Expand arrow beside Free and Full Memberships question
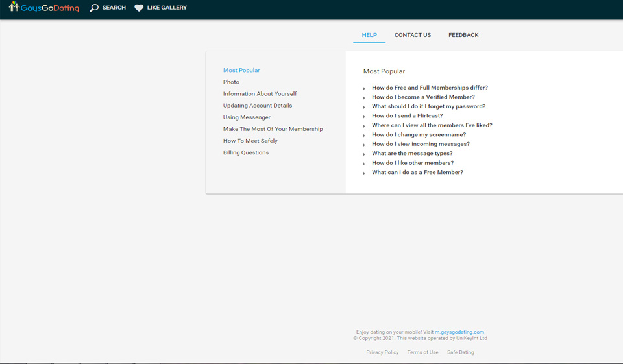This screenshot has width=623, height=364. 365,88
